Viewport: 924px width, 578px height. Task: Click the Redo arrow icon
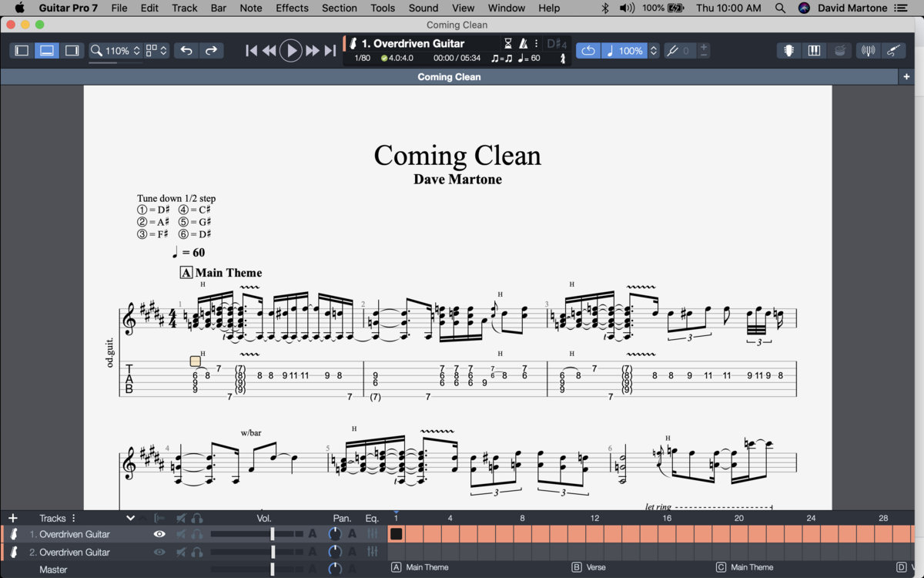pyautogui.click(x=211, y=51)
